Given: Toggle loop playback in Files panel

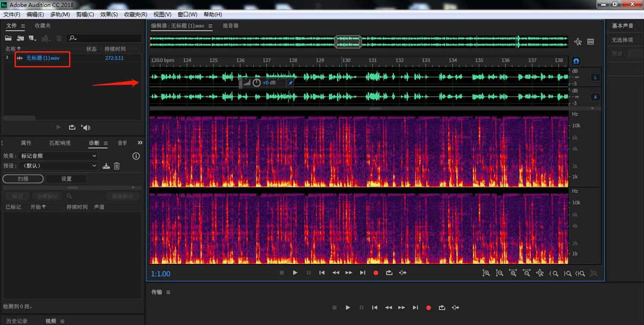Looking at the screenshot, I should [x=72, y=127].
